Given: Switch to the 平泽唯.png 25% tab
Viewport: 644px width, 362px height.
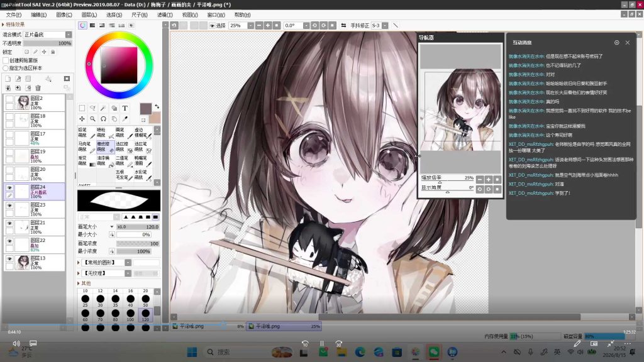Looking at the screenshot, I should click(x=284, y=326).
